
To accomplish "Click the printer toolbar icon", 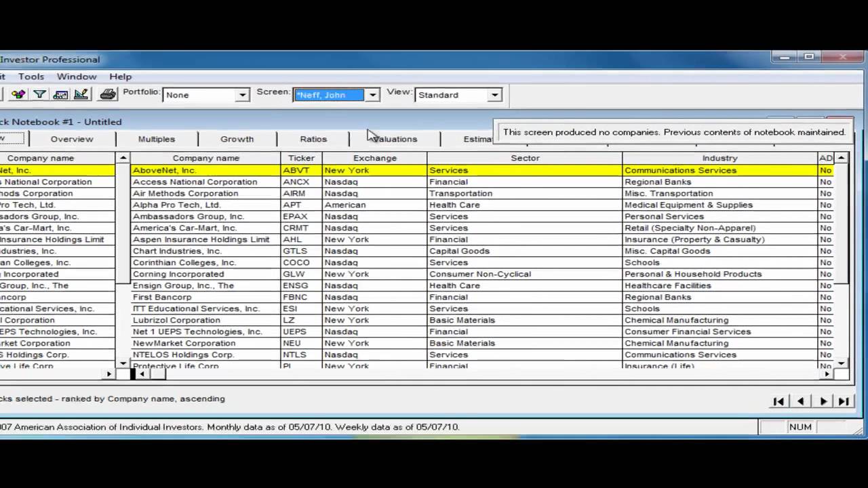I will point(108,94).
